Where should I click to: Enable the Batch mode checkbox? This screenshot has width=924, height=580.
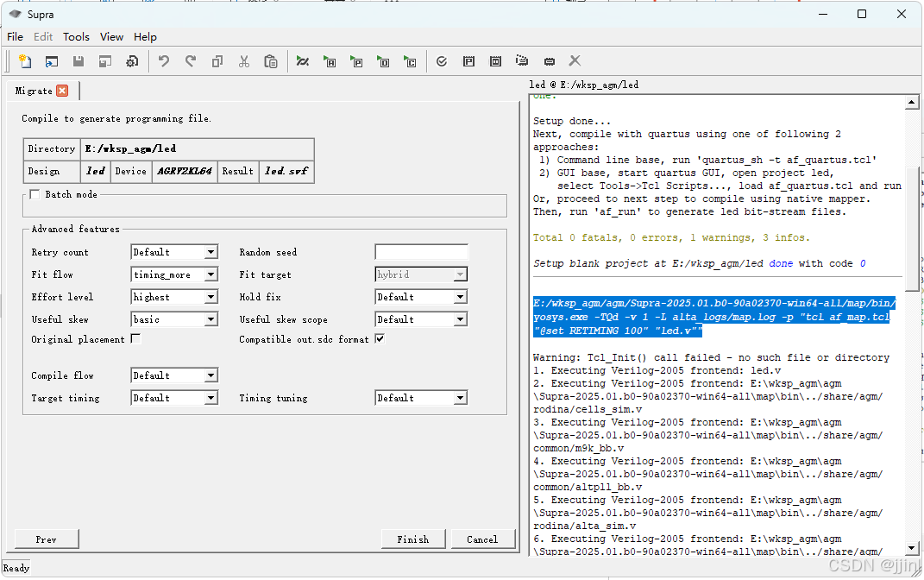click(x=35, y=194)
